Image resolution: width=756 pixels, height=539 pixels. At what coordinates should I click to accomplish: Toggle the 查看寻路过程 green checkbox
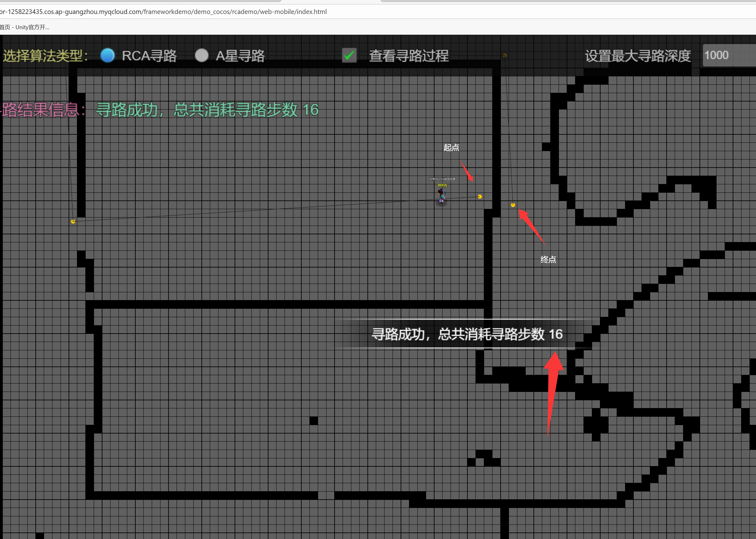pyautogui.click(x=349, y=56)
